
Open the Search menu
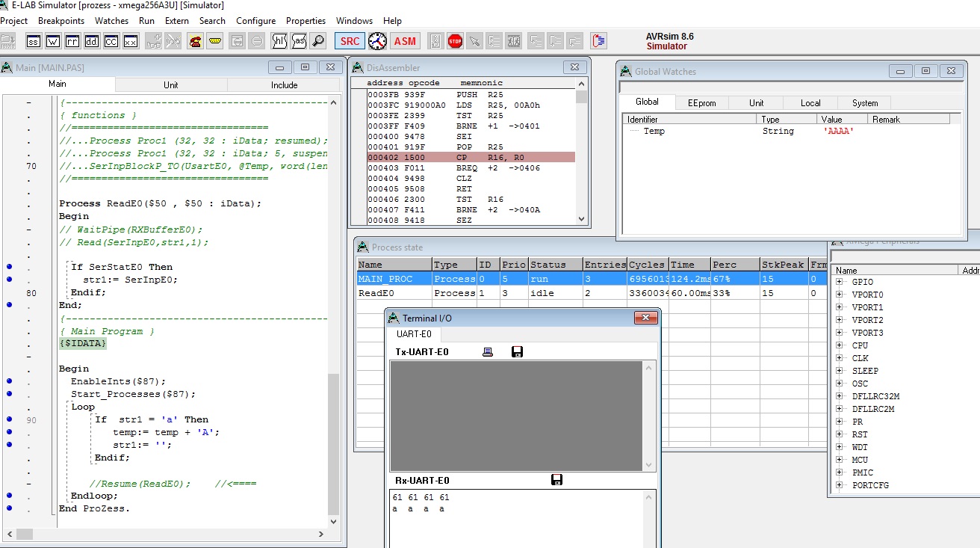212,21
